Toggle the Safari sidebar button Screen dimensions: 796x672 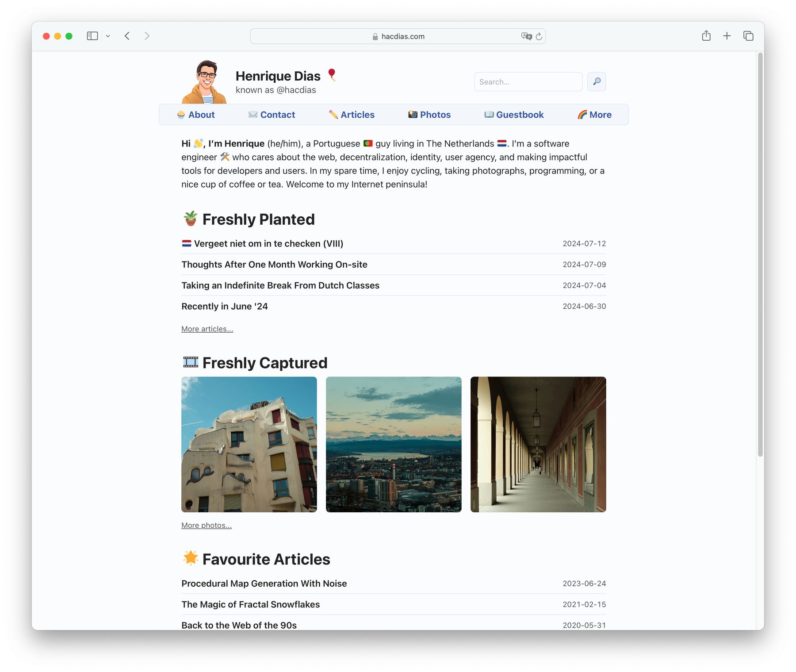(92, 36)
